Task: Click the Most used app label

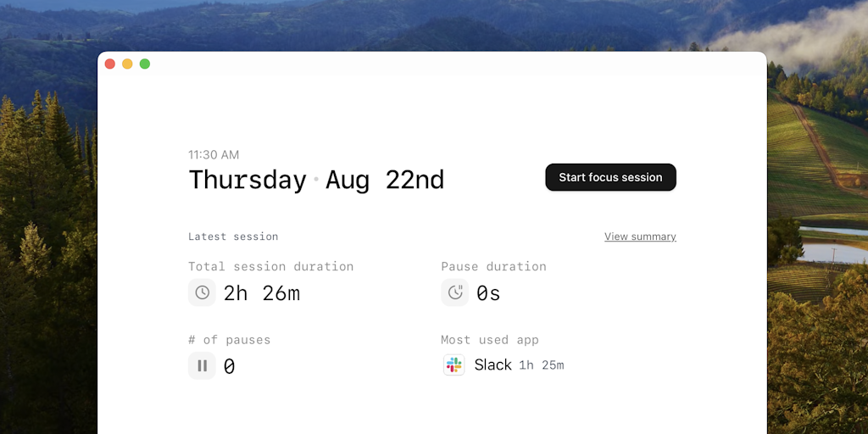Action: (x=490, y=340)
